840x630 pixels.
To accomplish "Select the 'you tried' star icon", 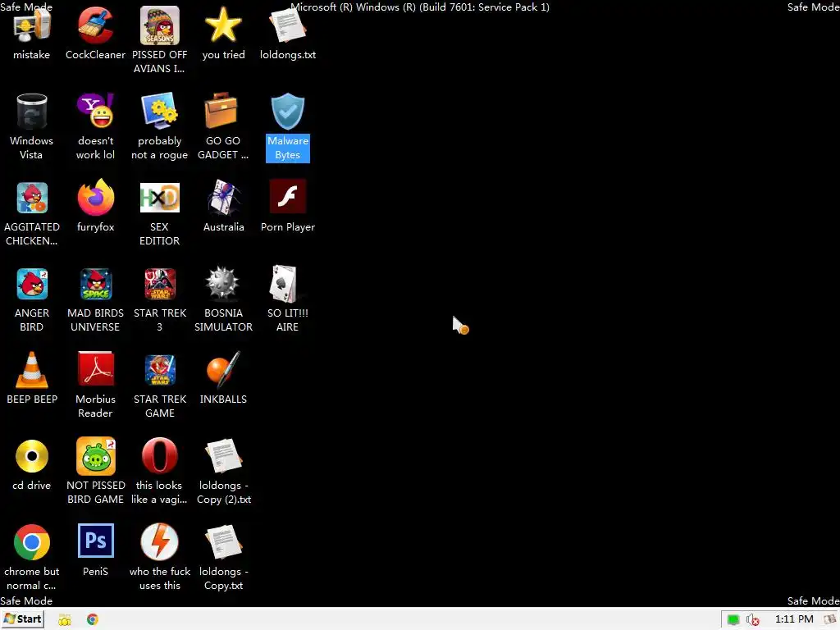I will click(223, 25).
